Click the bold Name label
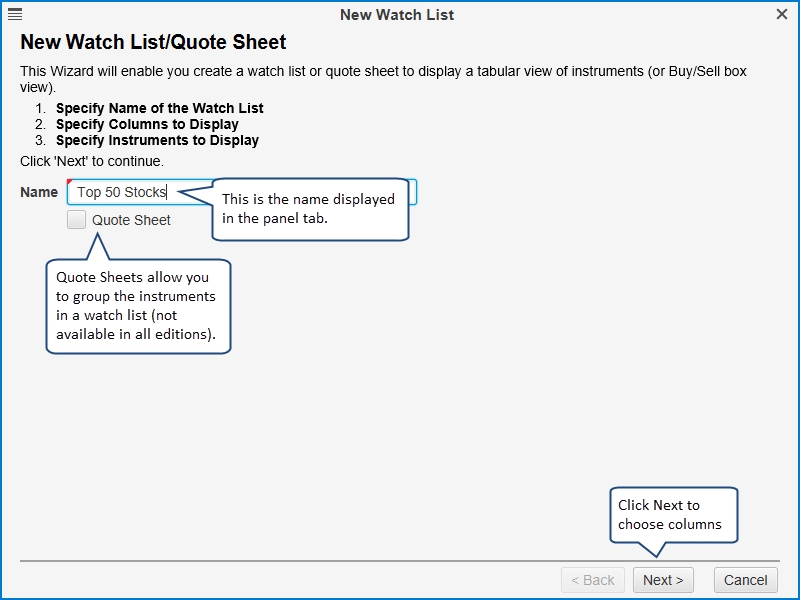This screenshot has width=800, height=600. 39,192
